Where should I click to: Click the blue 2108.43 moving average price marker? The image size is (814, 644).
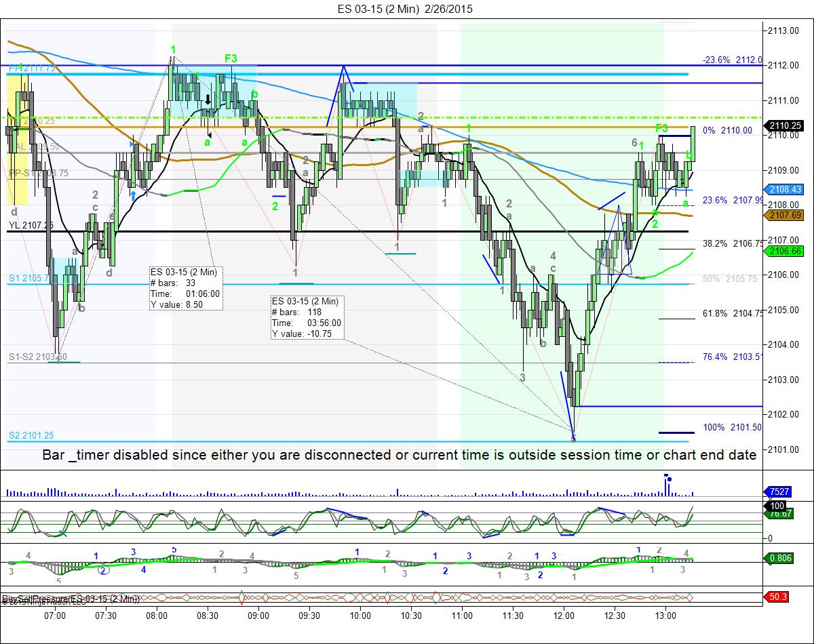(783, 190)
